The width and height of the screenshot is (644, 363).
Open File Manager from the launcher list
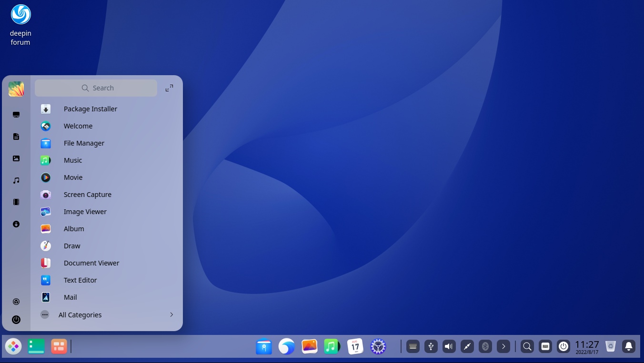click(84, 143)
